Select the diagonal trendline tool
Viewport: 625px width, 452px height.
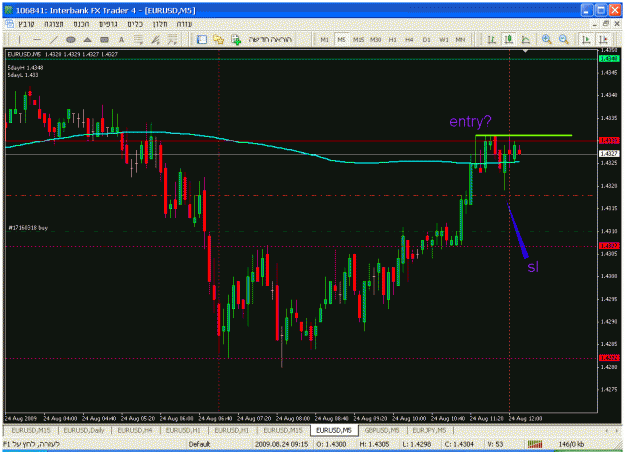point(53,39)
